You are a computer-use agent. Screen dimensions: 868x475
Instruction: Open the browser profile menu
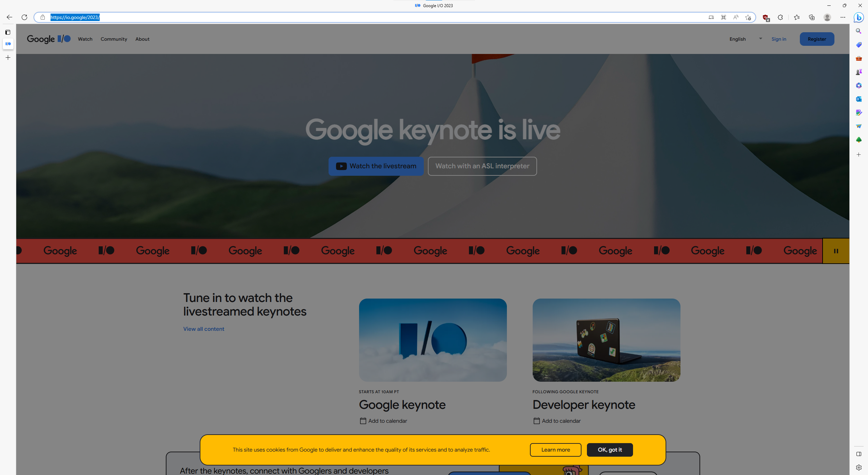pyautogui.click(x=827, y=17)
